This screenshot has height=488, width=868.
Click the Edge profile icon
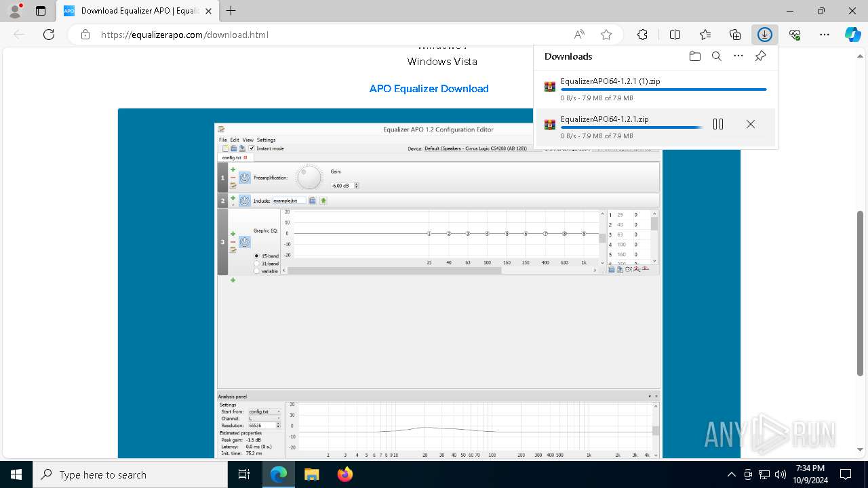(15, 11)
